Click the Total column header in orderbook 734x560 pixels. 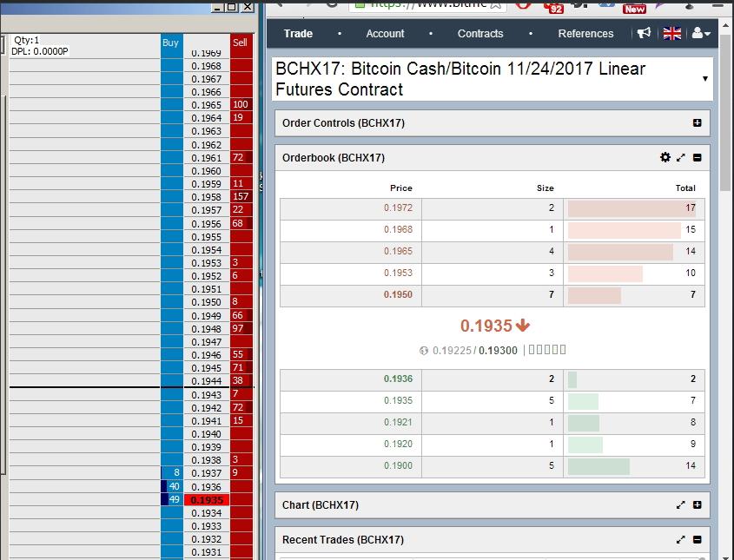click(685, 188)
